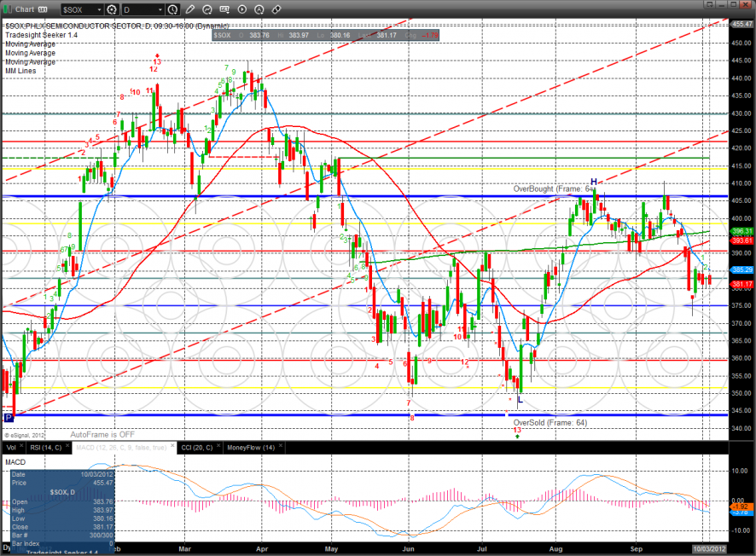Close the Vol tab
Screen dimensions: 756x556
coord(21,446)
